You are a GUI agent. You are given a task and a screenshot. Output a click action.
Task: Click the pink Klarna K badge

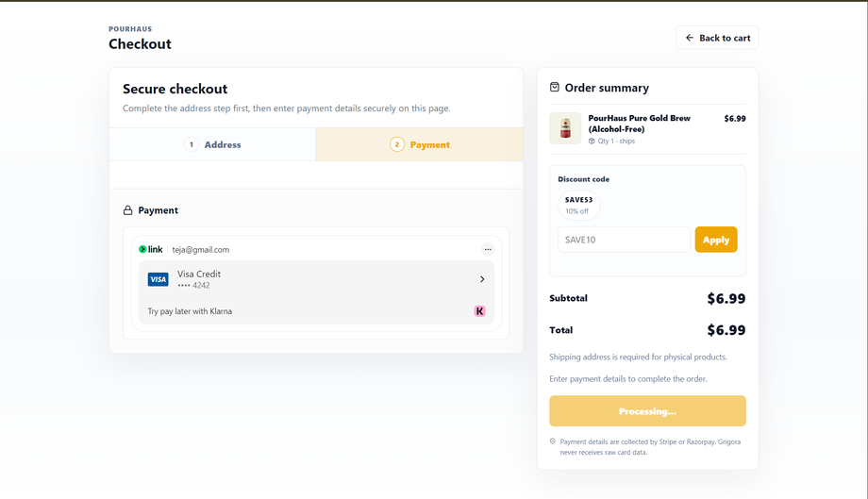(x=479, y=311)
